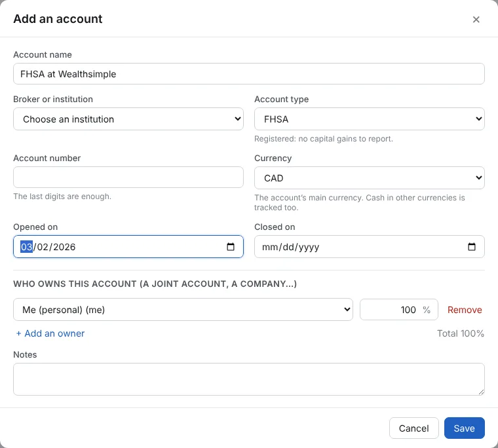Open calendar picker for Opened on date
Viewport: 498px width, 448px height.
231,247
